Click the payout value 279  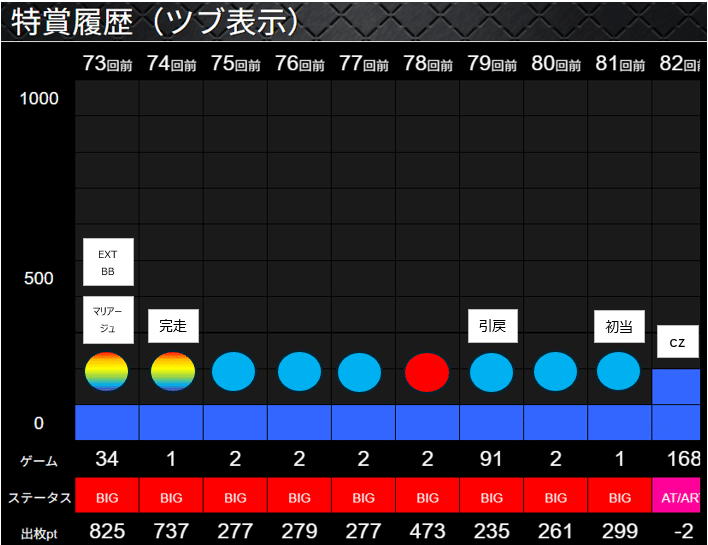click(299, 531)
